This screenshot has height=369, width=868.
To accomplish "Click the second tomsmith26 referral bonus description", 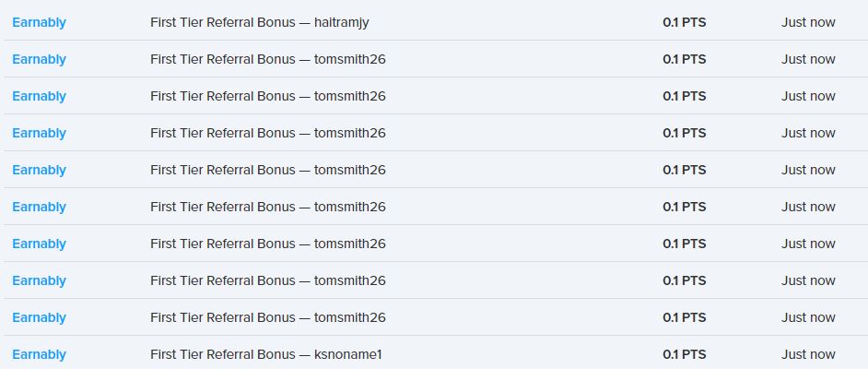I will [267, 96].
